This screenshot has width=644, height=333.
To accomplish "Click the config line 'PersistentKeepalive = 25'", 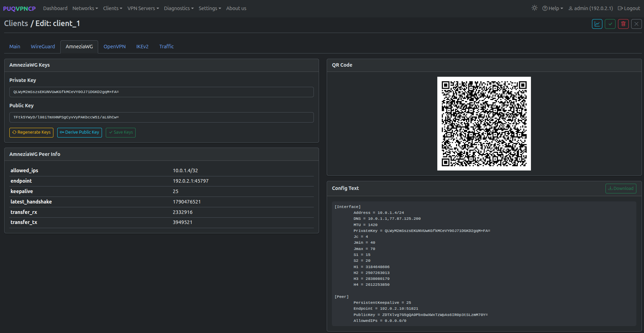I will pyautogui.click(x=382, y=303).
